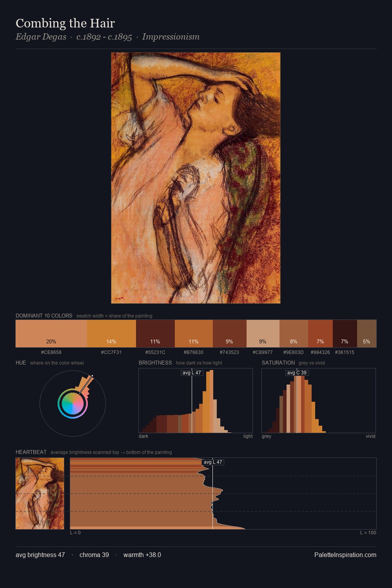
Task: Click the 'average brightness scanned top → bottom' caption
Action: click(111, 452)
